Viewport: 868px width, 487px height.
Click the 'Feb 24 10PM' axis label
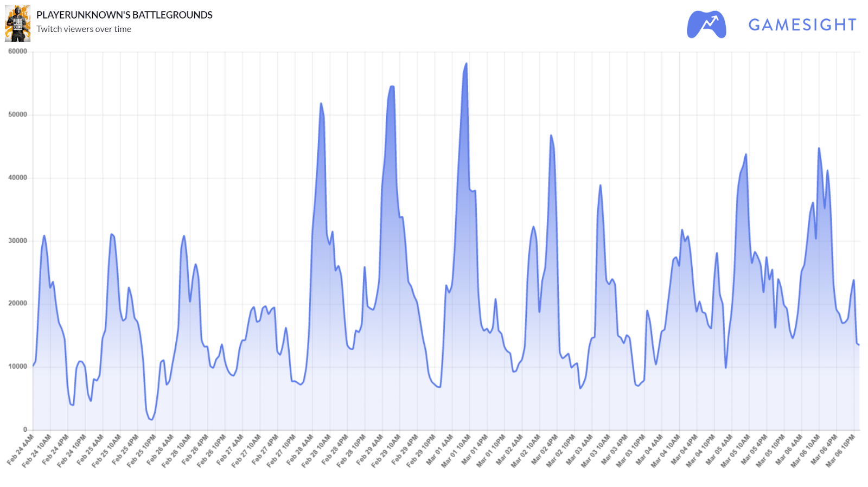click(72, 450)
